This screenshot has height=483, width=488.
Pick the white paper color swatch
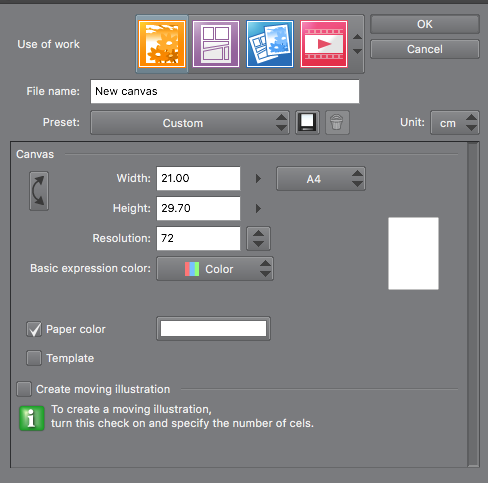click(213, 329)
